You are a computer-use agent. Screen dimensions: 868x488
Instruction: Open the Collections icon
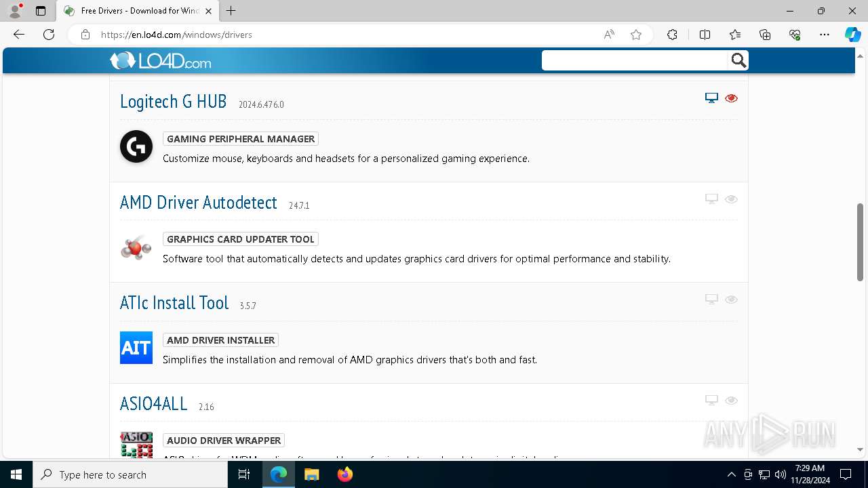(765, 35)
